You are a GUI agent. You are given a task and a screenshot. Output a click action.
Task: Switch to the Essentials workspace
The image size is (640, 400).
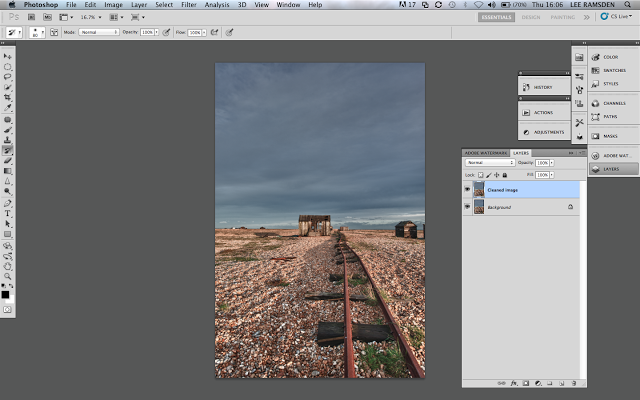(496, 17)
